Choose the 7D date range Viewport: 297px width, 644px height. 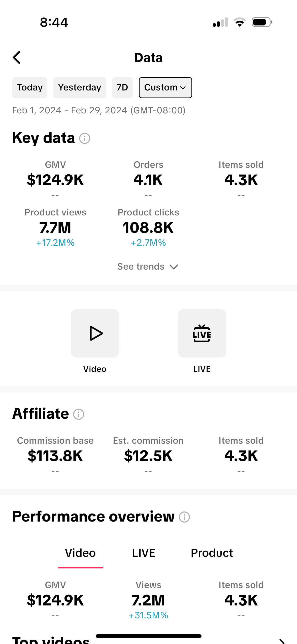click(x=122, y=87)
